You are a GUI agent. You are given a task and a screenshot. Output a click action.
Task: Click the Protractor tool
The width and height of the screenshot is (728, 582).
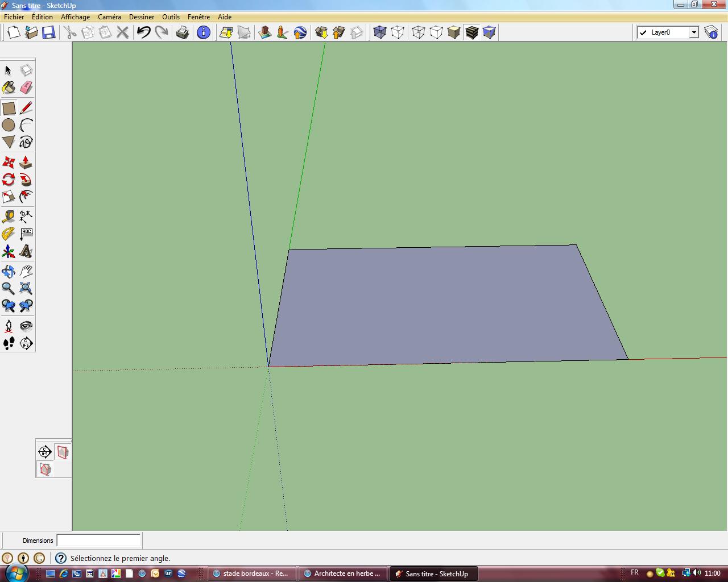(9, 234)
